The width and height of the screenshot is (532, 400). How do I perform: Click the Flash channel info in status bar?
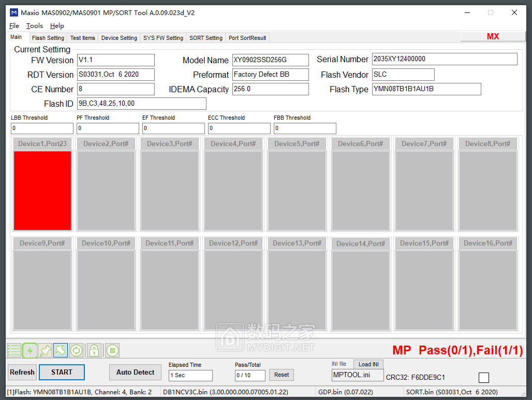pyautogui.click(x=79, y=392)
